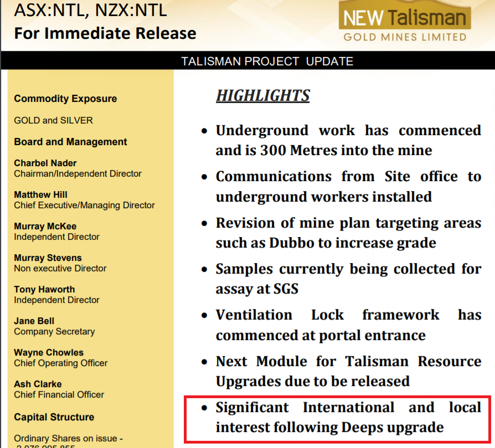This screenshot has width=495, height=448.
Task: Click the "Chief Operating Officer" title
Action: [x=60, y=363]
